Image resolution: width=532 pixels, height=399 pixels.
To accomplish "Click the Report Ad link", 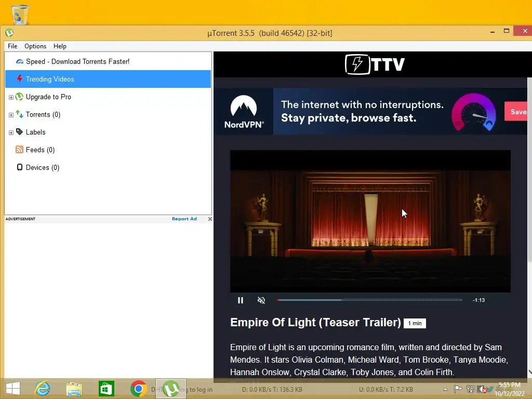I will [184, 219].
